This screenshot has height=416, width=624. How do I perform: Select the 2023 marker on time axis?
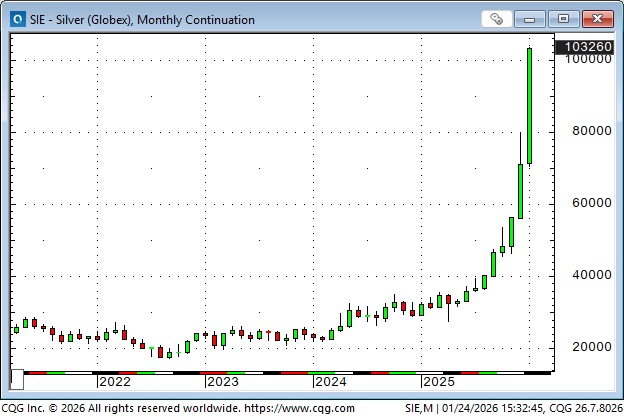click(222, 382)
